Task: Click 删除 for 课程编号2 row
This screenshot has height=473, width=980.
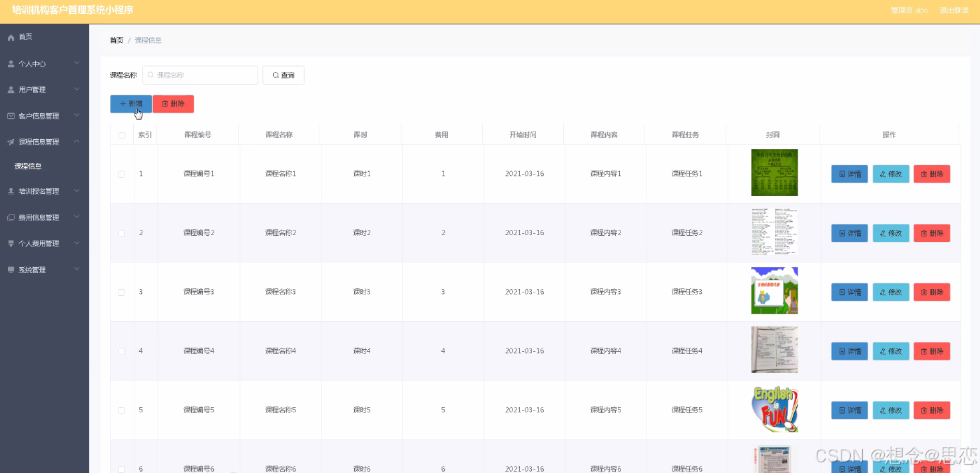Action: click(932, 233)
